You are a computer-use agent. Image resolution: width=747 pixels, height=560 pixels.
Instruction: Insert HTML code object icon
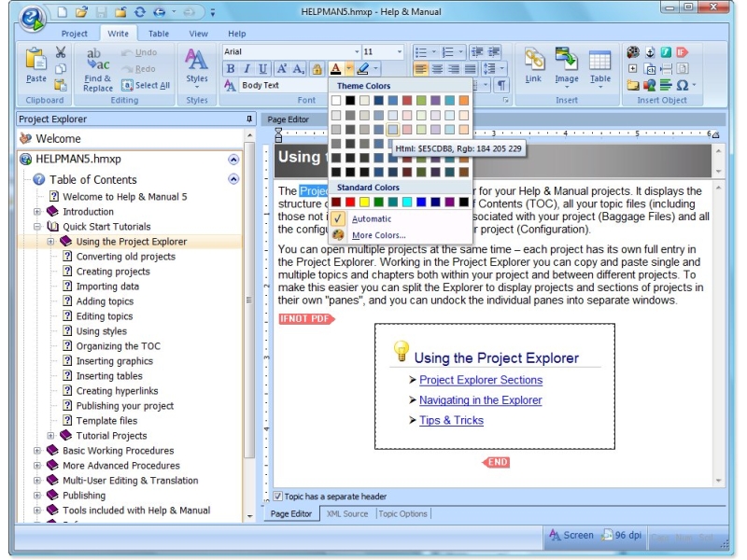click(650, 69)
